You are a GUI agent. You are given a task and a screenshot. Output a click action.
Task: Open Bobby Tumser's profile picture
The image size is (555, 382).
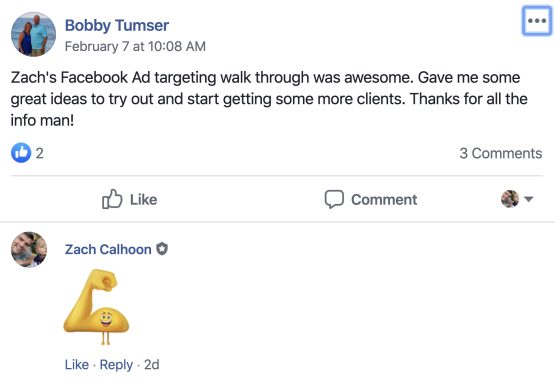click(34, 34)
